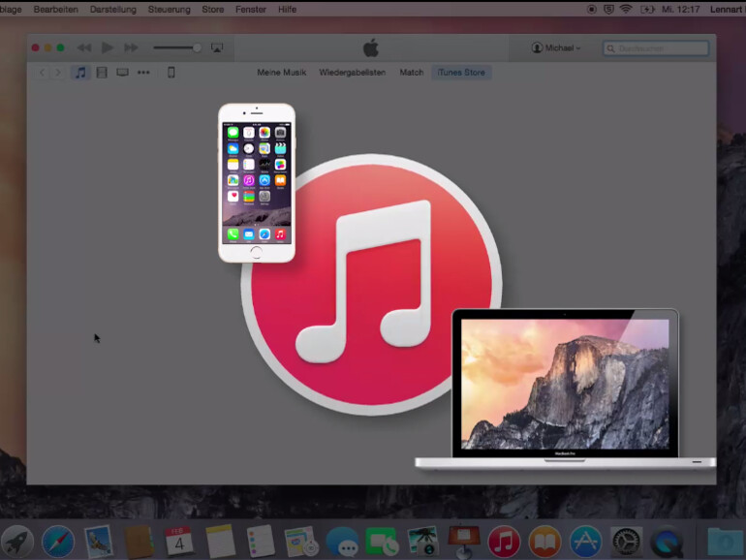The image size is (746, 560).
Task: Open Photo Booth icon in the Dock
Action: pos(422,541)
